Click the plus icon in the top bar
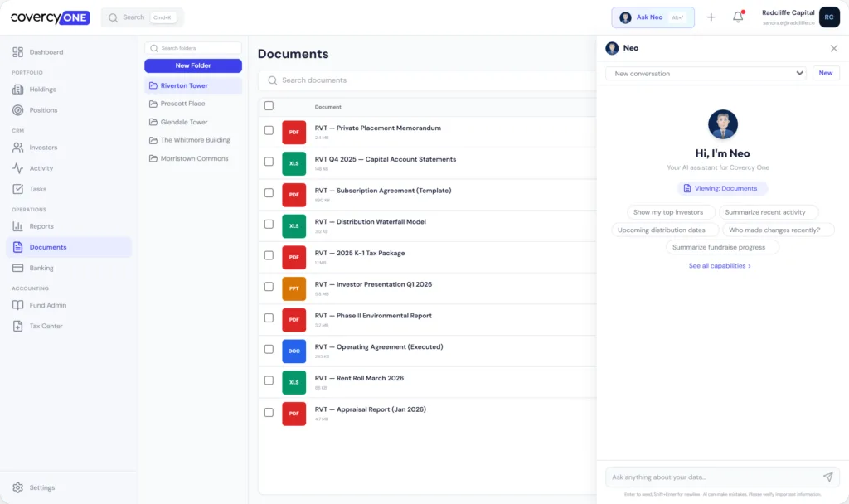 [711, 17]
